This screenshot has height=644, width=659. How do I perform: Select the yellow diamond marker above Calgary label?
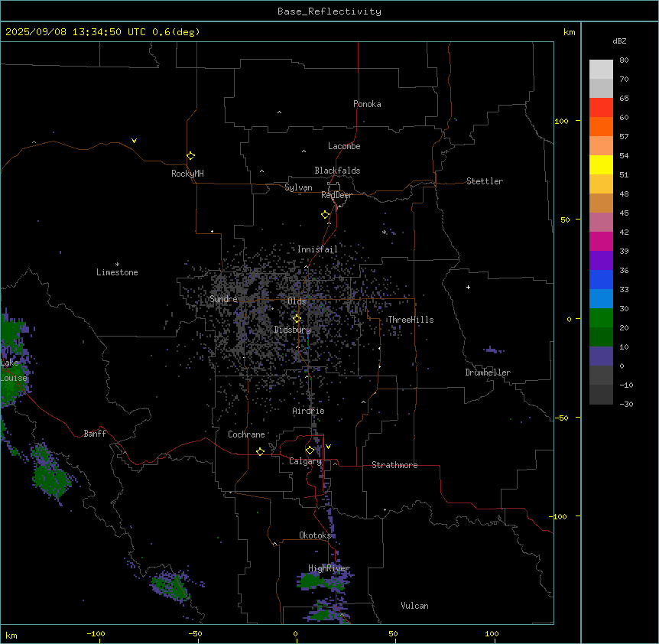coord(310,450)
